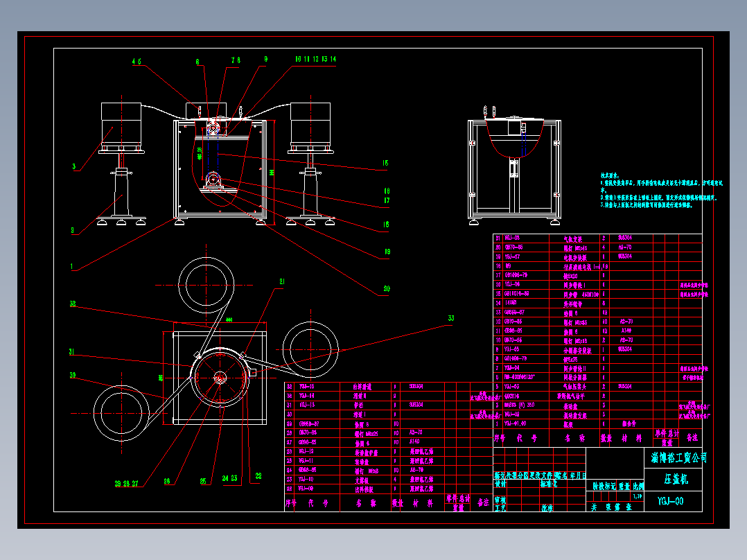This screenshot has width=747, height=560.
Task: Click callout number '32' in plan view
Action: [x=72, y=304]
